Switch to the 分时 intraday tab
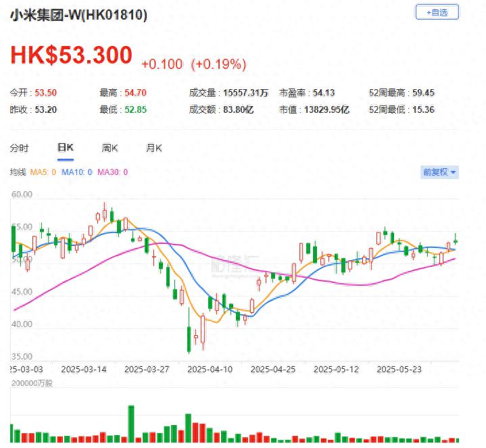 tap(19, 148)
